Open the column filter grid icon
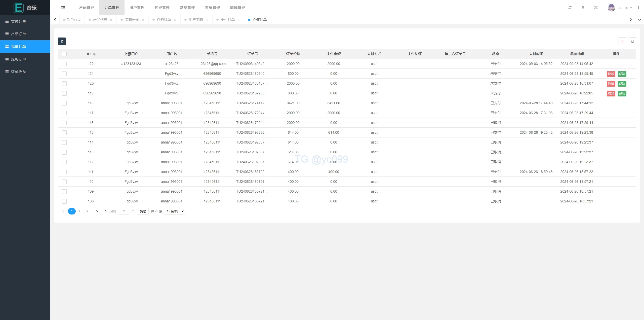 pos(622,41)
